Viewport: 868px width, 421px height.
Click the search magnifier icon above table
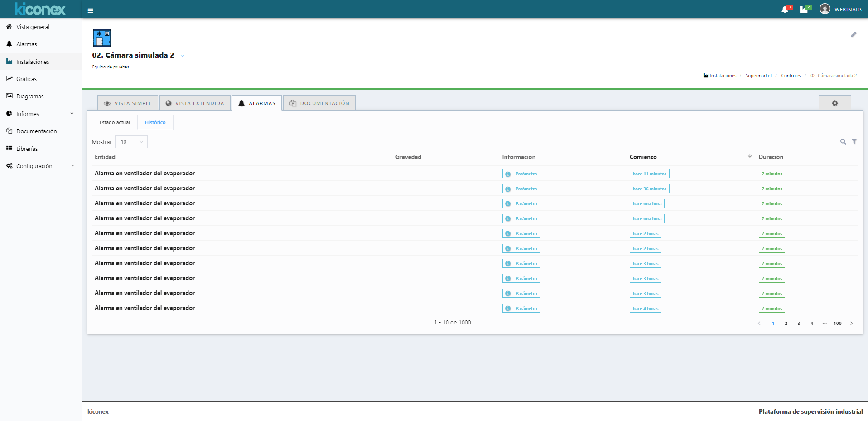pyautogui.click(x=843, y=142)
